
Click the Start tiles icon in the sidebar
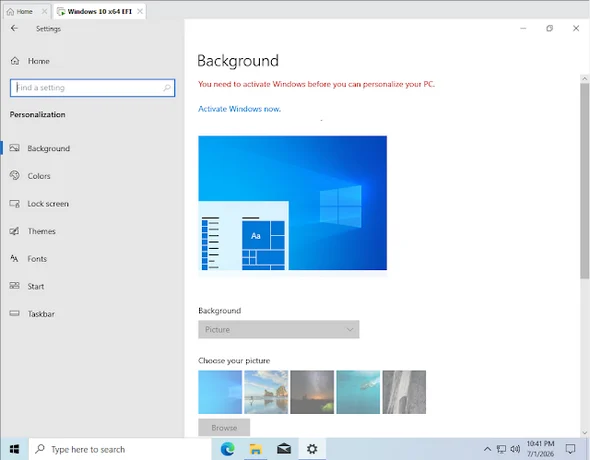14,286
